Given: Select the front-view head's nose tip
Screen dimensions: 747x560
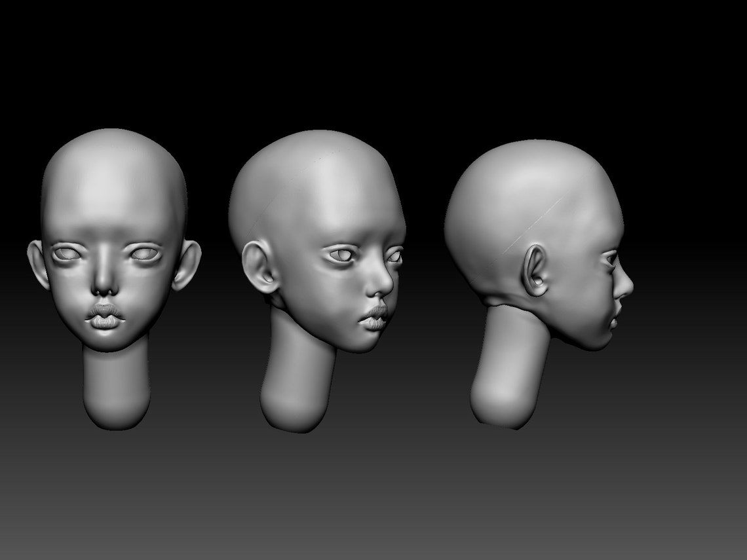Looking at the screenshot, I should pyautogui.click(x=105, y=285).
